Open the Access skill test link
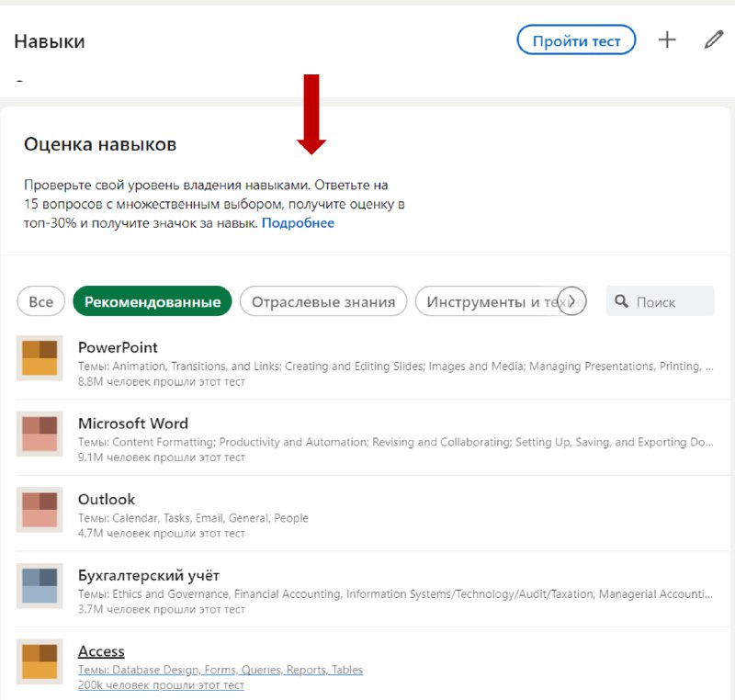 pos(101,651)
